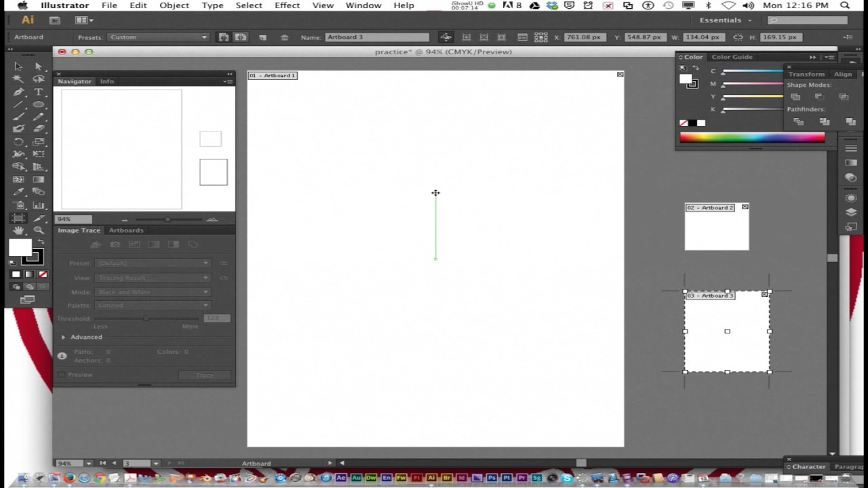Switch to the Color Guide tab
The image size is (868, 488).
coord(732,57)
